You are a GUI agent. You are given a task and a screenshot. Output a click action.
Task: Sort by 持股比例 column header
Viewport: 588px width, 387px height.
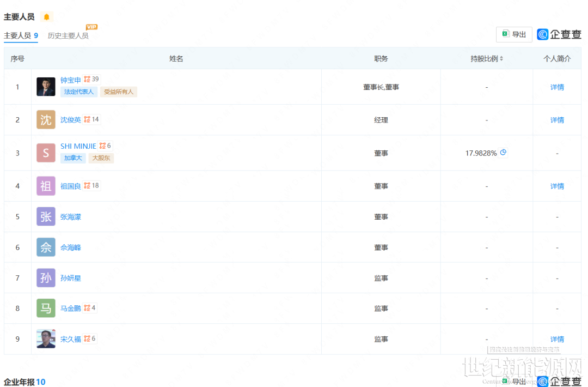point(487,58)
